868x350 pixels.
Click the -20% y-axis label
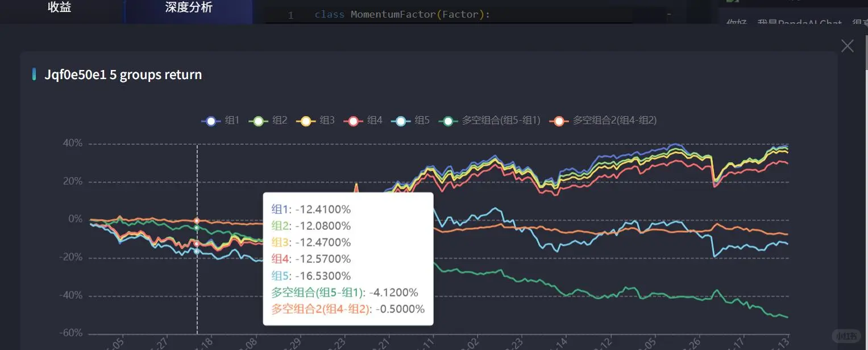tap(70, 257)
